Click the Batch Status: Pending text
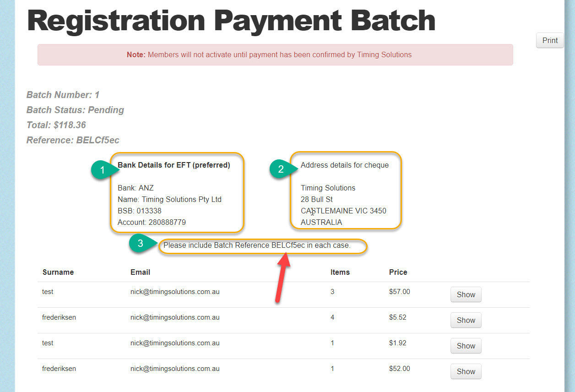Image resolution: width=575 pixels, height=392 pixels. (x=76, y=110)
